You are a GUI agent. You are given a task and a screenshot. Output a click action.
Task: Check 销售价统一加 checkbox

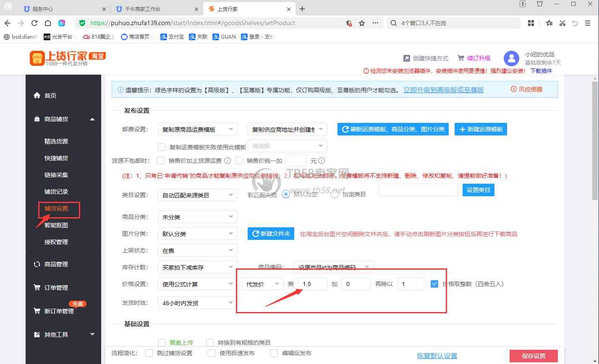pos(239,160)
